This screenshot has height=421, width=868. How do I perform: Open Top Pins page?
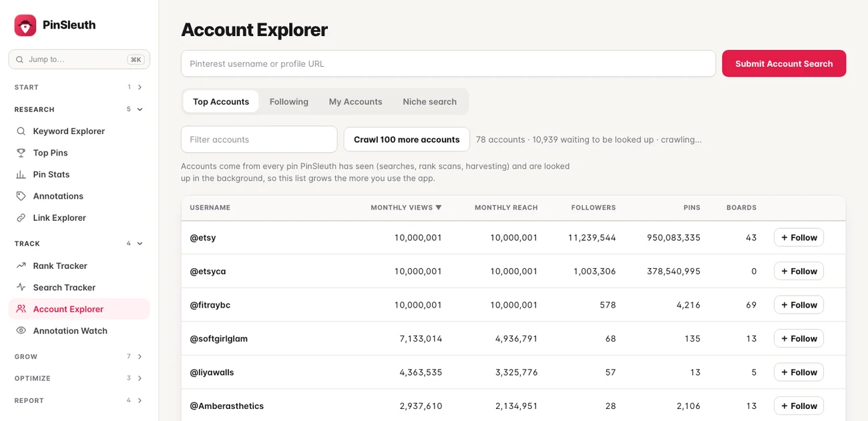[x=79, y=153]
